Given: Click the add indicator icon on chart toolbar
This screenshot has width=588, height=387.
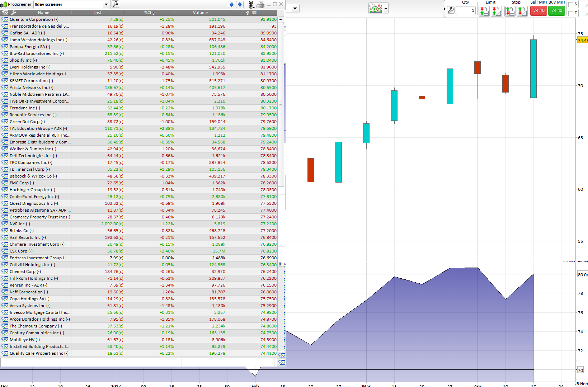Looking at the screenshot, I should 376,8.
